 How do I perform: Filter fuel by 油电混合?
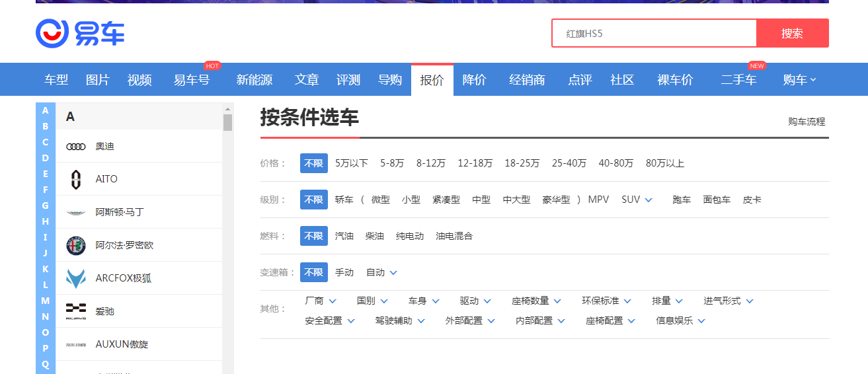[454, 236]
